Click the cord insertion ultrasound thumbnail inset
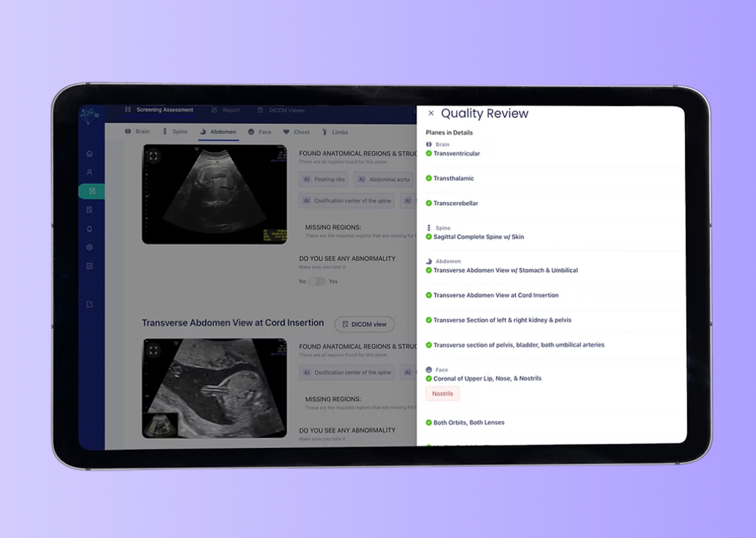The image size is (756, 538). 160,424
